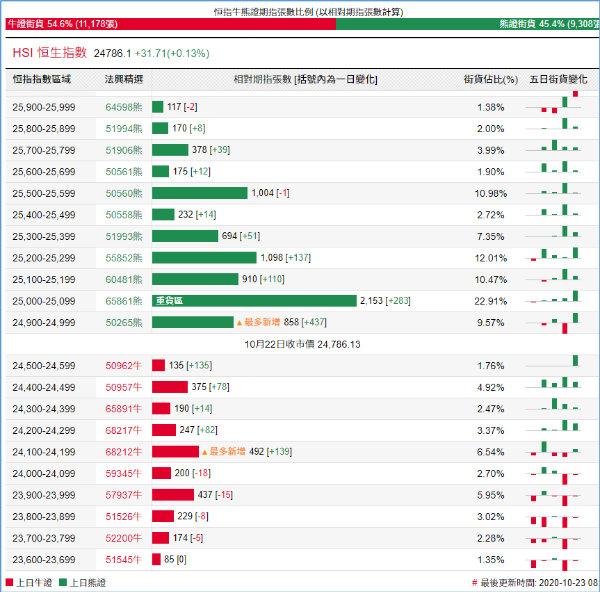Screen dimensions: 600x592
Task: Open bear warrant link 64598熊
Action: tap(124, 107)
